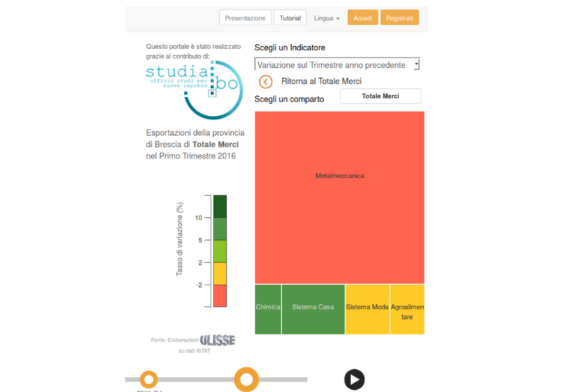Click the small left timeline handle
This screenshot has width=585, height=392.
[x=148, y=379]
